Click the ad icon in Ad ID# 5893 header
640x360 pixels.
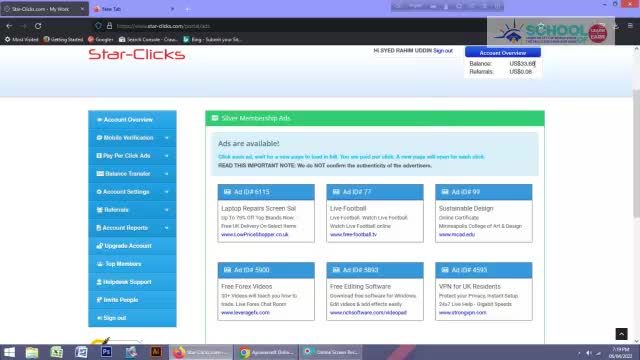(336, 270)
